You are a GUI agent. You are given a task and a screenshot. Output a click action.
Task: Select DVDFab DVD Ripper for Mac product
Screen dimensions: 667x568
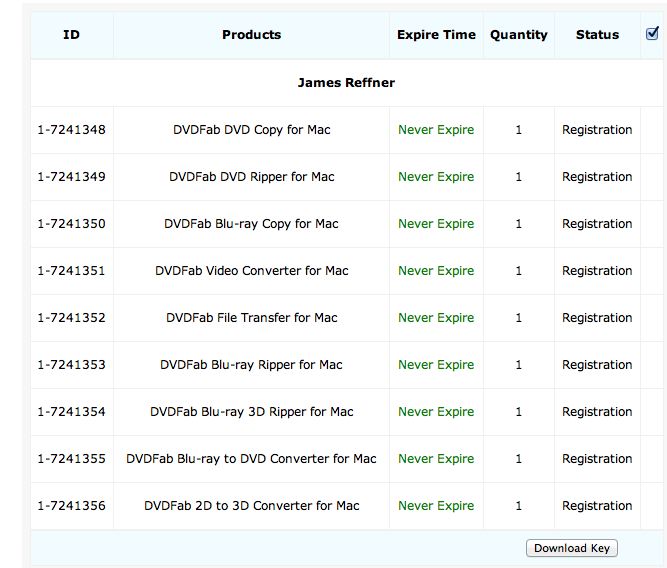pyautogui.click(x=251, y=177)
